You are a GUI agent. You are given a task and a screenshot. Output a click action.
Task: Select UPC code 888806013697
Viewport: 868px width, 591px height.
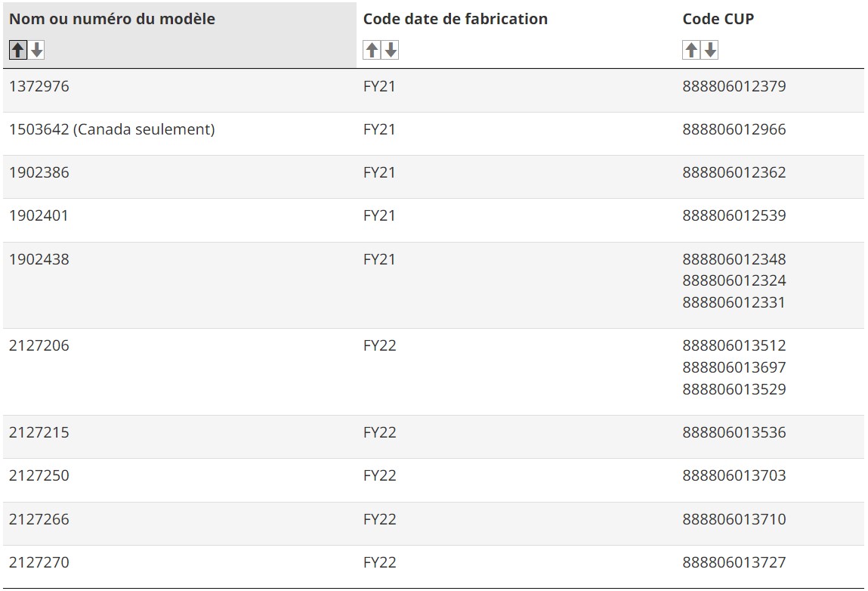(x=734, y=367)
